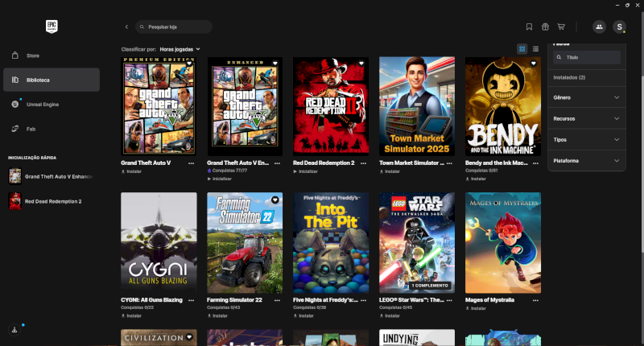The height and width of the screenshot is (346, 644).
Task: Open more options for Five Nights at Freddy's
Action: [364, 300]
